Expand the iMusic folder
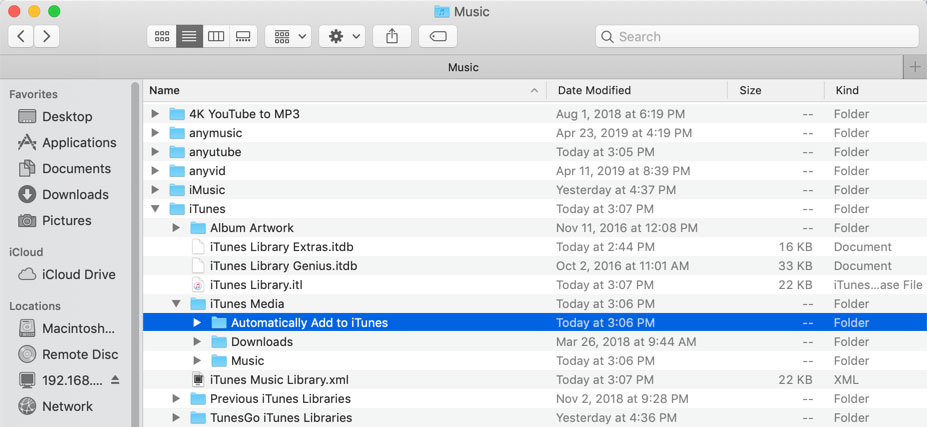The width and height of the screenshot is (927, 427). (155, 190)
